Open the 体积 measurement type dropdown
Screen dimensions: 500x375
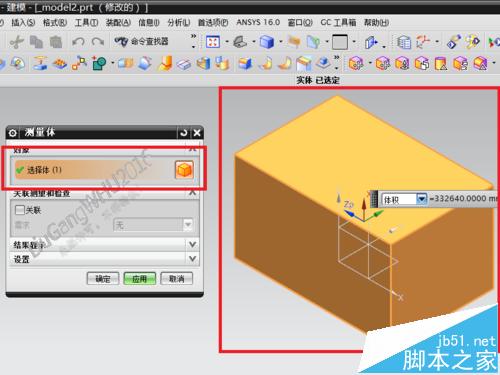point(421,199)
